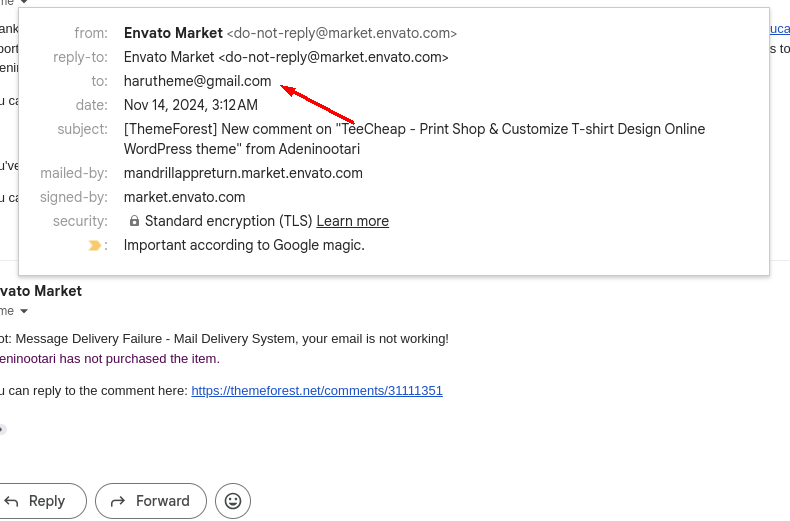The height and width of the screenshot is (521, 790).
Task: Click the trimmed content ellipsis button
Action: (x=2, y=429)
